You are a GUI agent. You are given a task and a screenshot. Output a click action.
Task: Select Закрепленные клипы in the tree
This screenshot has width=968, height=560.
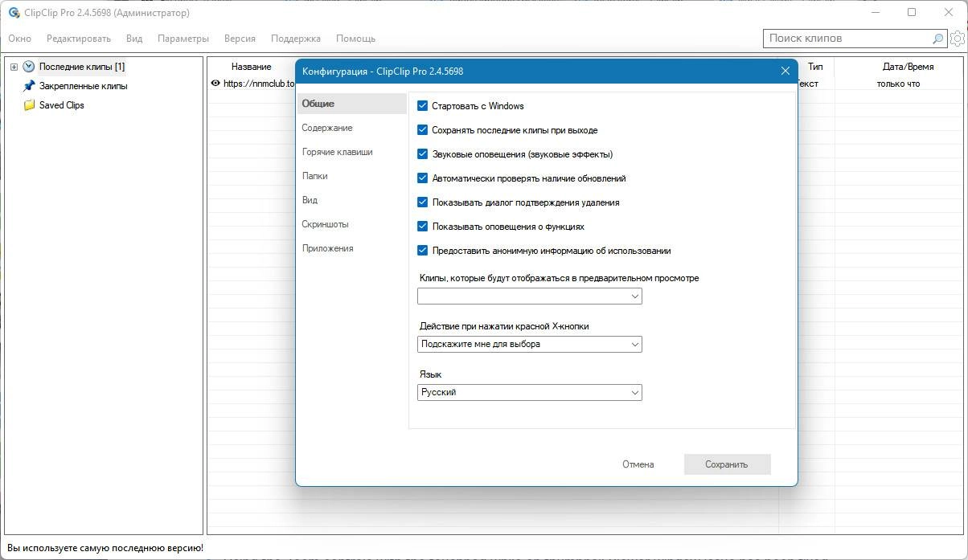coord(83,86)
